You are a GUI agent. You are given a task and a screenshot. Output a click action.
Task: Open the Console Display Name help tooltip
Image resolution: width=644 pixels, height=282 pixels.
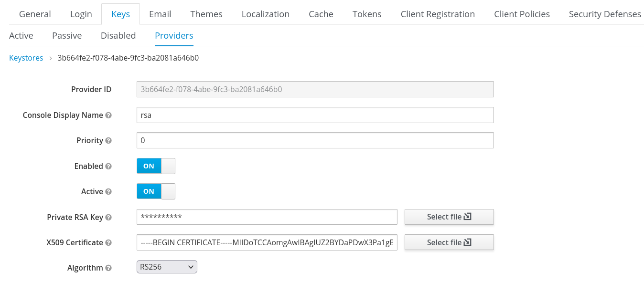tap(108, 115)
